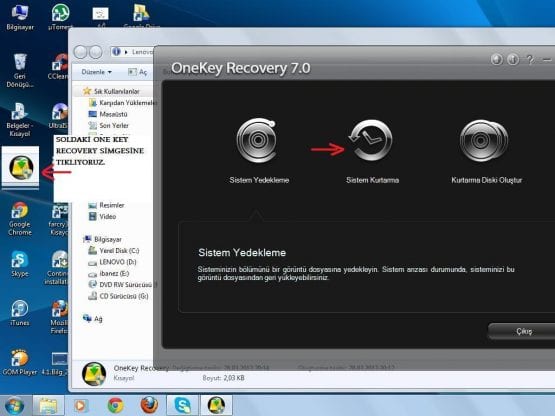Open Yerel Disk (C:) in Explorer sidebar
The image size is (555, 416).
(114, 251)
